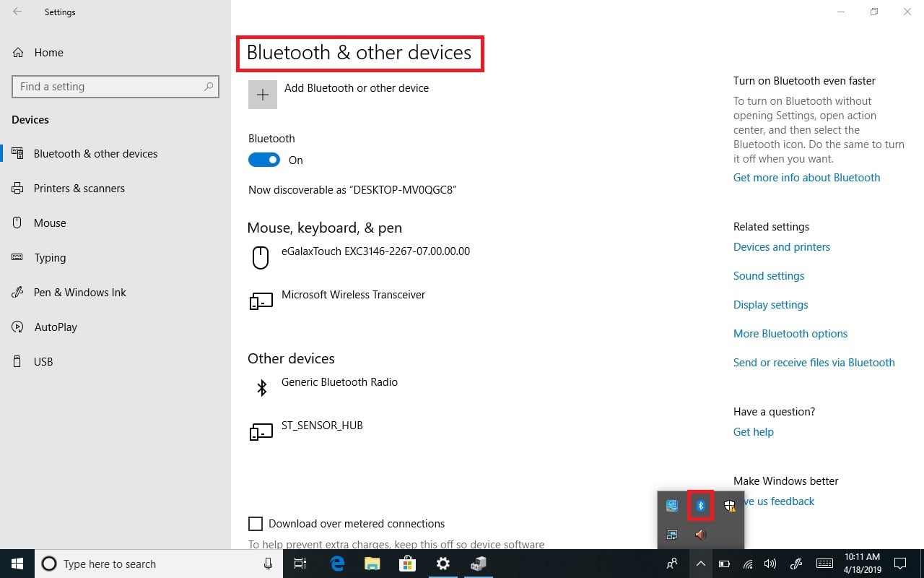This screenshot has height=578, width=924.
Task: Click the Get help link
Action: pyautogui.click(x=754, y=432)
